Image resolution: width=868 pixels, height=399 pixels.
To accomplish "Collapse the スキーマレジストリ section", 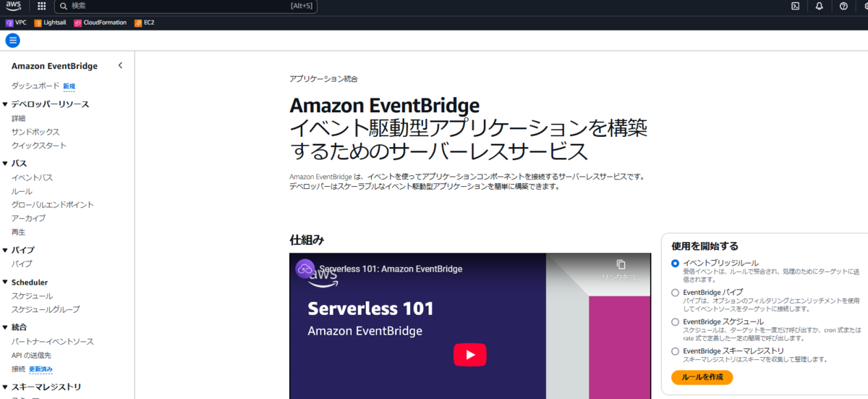I will click(5, 387).
